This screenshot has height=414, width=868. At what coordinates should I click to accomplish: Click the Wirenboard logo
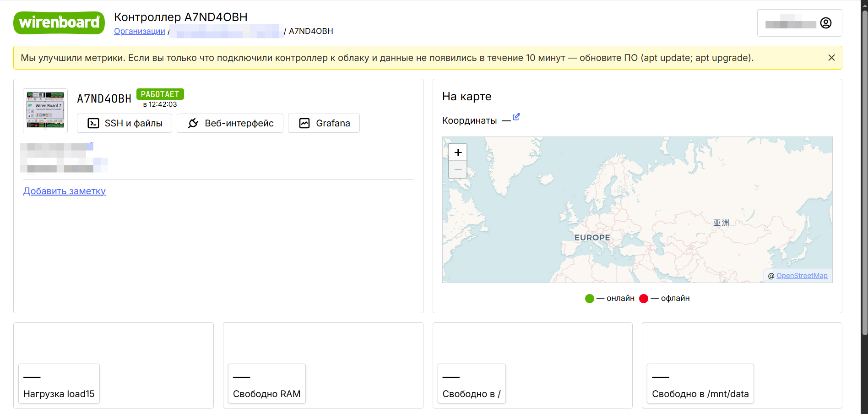59,23
